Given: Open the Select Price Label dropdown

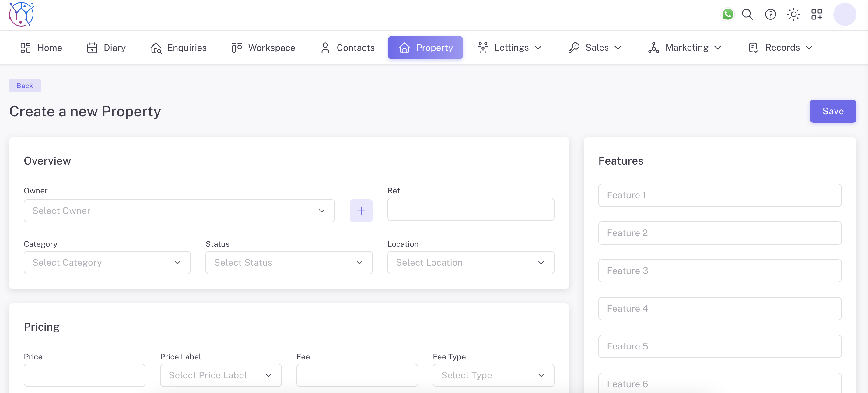Looking at the screenshot, I should (220, 375).
